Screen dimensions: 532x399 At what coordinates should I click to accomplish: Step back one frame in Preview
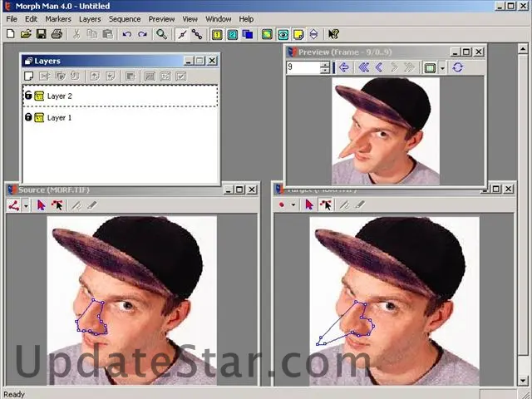point(379,67)
